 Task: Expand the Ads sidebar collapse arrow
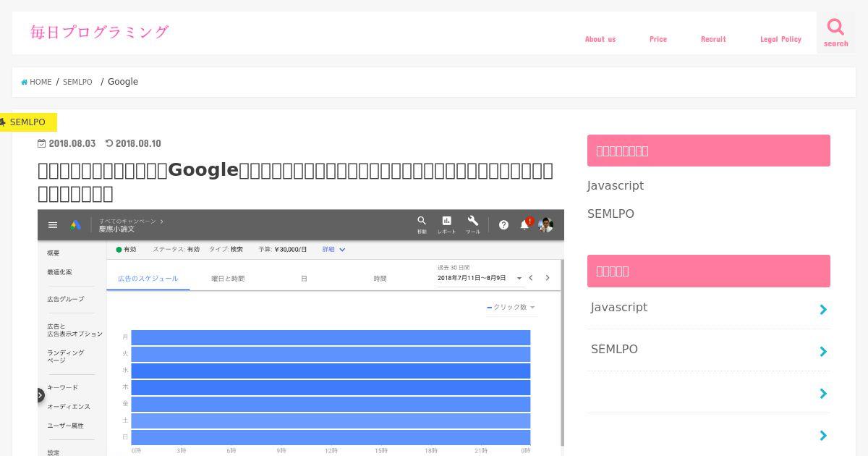point(41,395)
